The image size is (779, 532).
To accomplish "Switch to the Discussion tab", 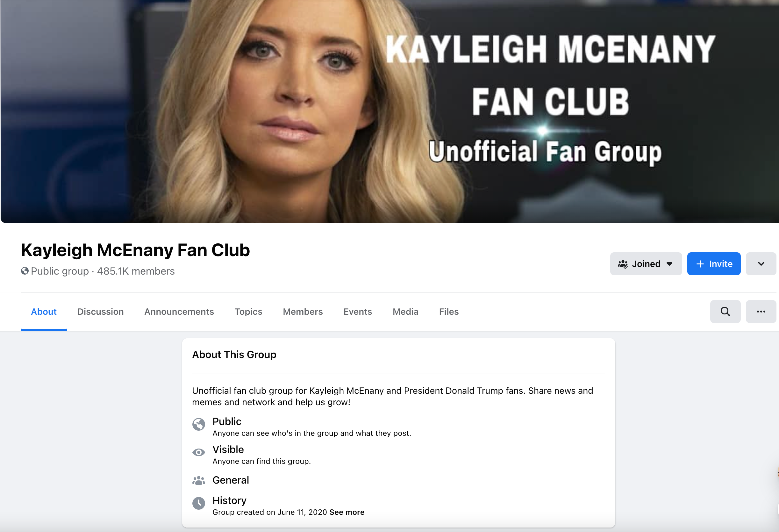I will tap(100, 312).
